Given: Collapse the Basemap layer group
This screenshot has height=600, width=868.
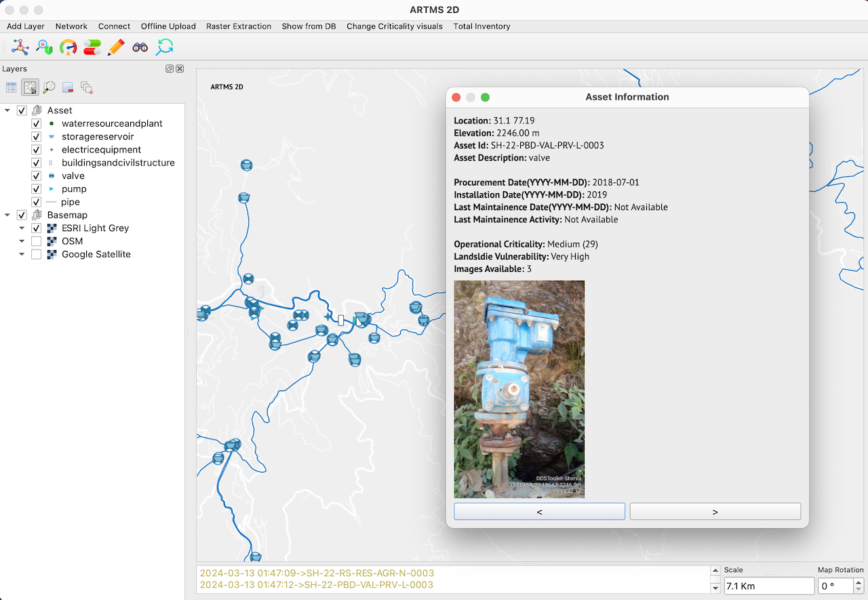Looking at the screenshot, I should (7, 216).
